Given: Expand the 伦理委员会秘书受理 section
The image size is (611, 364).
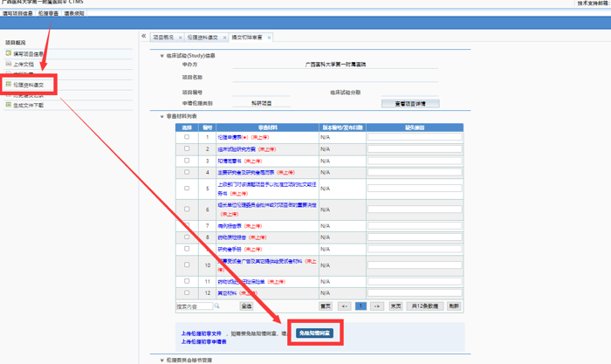Looking at the screenshot, I should tap(161, 360).
